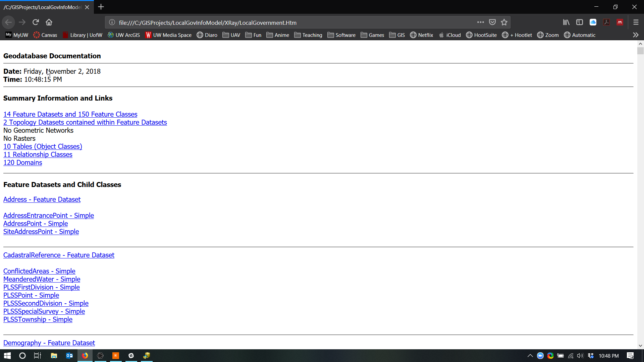Click the Adobe Acrobat extension icon

(x=606, y=22)
